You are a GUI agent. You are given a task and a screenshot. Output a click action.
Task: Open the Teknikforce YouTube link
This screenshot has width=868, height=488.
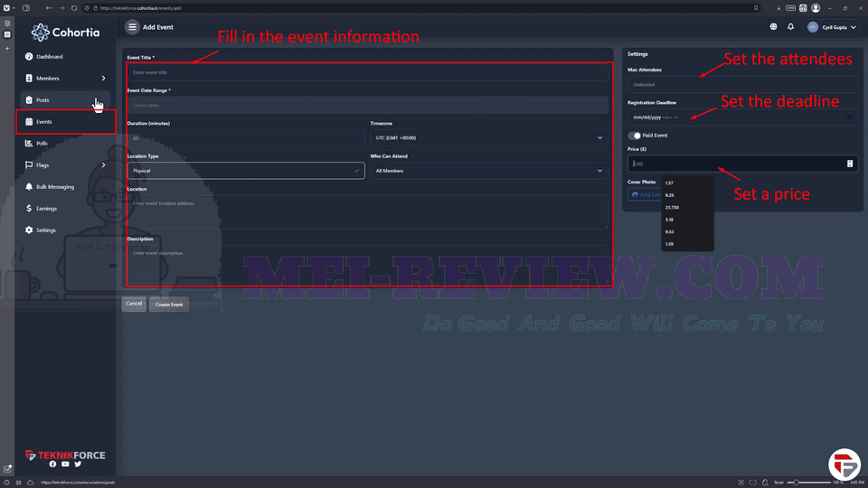[x=65, y=465]
